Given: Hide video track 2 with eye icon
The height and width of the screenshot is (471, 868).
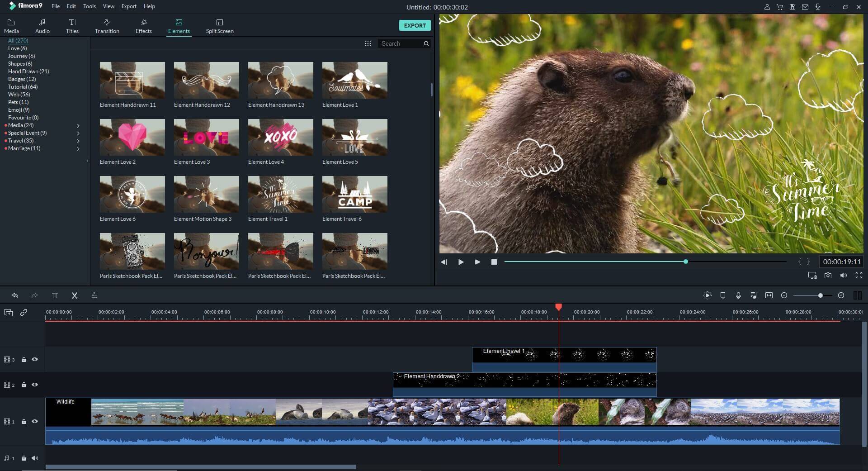Looking at the screenshot, I should click(x=35, y=385).
